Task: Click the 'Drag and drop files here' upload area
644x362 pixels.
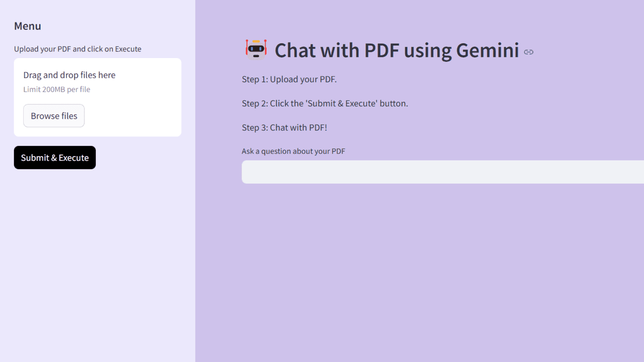Action: [69, 75]
